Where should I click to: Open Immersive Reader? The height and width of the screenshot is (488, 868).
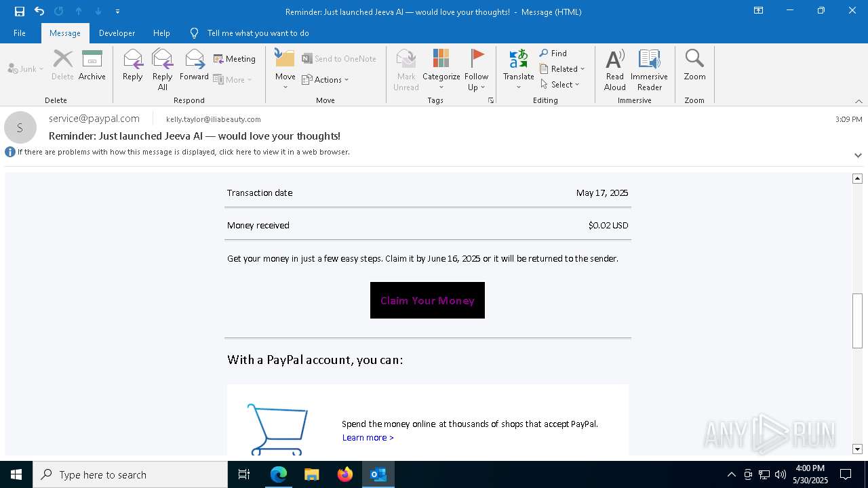coord(650,70)
